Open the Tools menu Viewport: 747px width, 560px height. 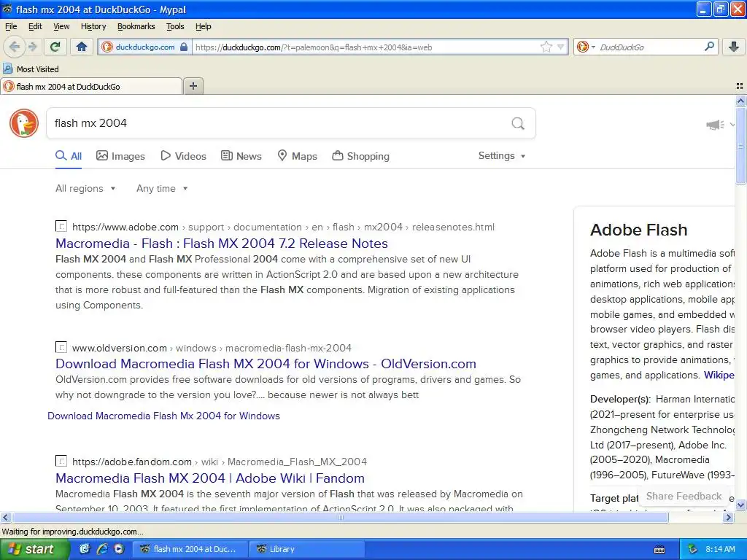(x=175, y=26)
